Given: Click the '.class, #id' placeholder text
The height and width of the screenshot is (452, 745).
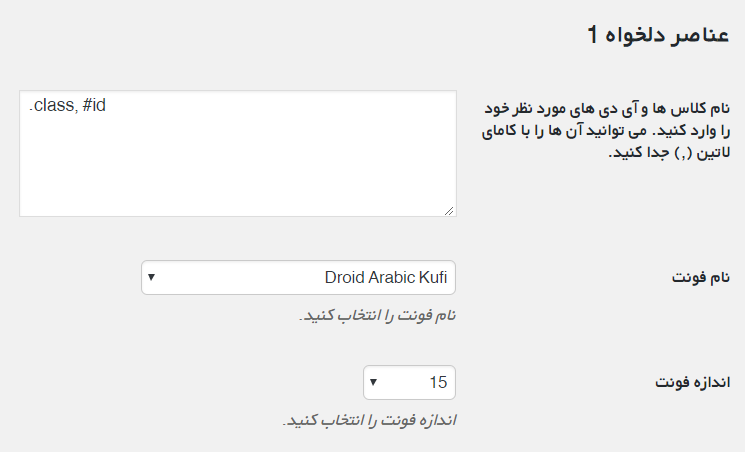Looking at the screenshot, I should point(68,104).
